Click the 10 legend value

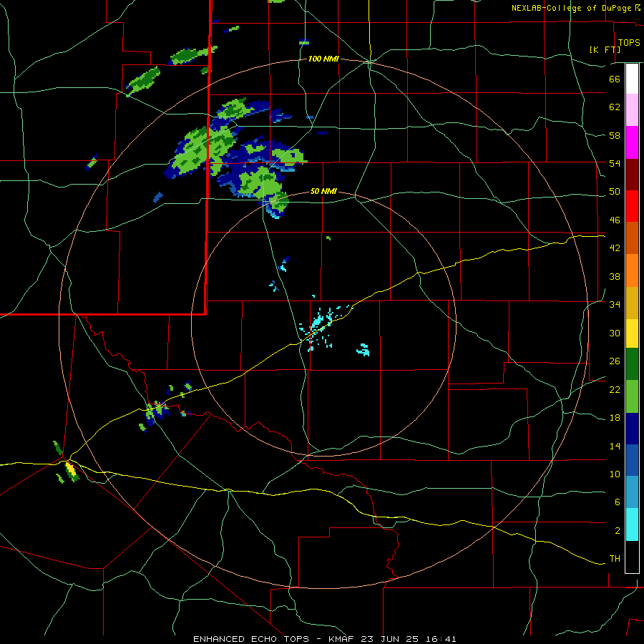(615, 474)
